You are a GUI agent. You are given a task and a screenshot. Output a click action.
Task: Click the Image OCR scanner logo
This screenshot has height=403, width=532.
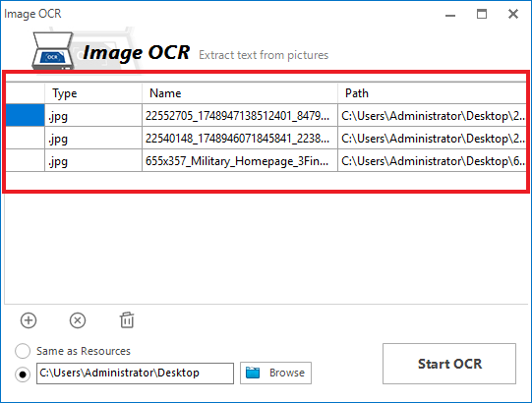click(53, 50)
